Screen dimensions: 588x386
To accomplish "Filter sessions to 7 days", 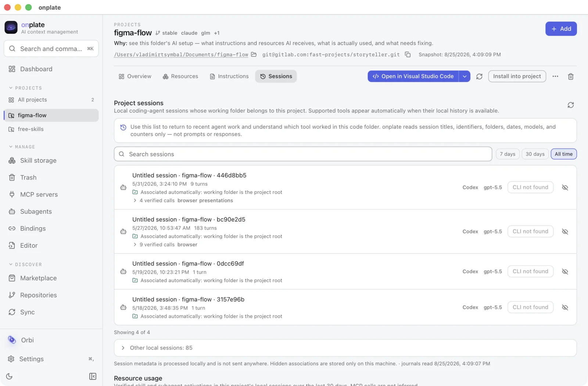I will click(x=508, y=154).
